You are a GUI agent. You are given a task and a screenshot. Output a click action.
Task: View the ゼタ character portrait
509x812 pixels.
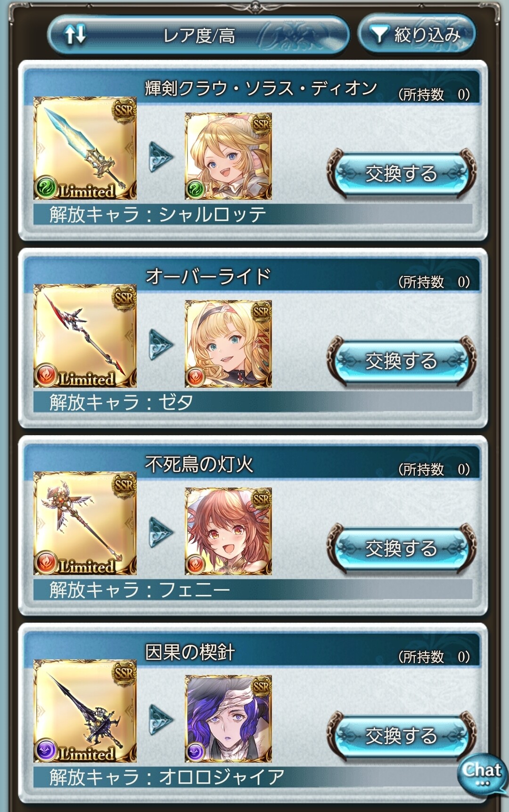[x=228, y=343]
